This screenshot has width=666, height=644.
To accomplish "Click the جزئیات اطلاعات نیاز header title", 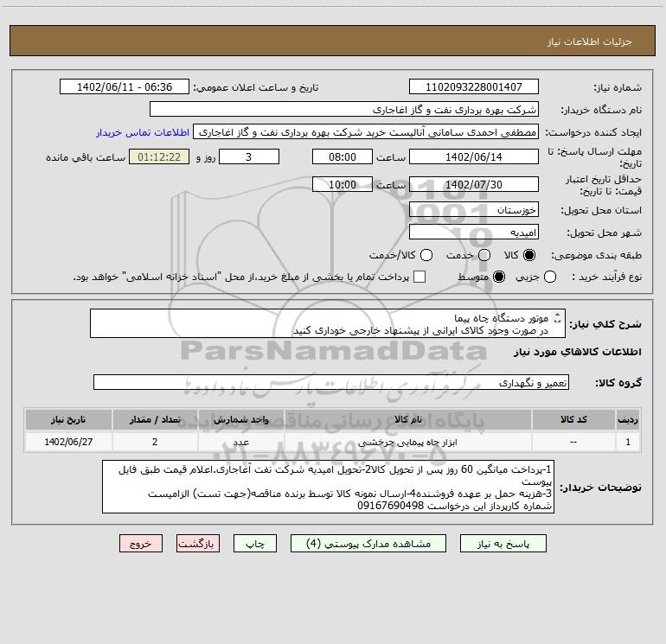I will pos(590,41).
